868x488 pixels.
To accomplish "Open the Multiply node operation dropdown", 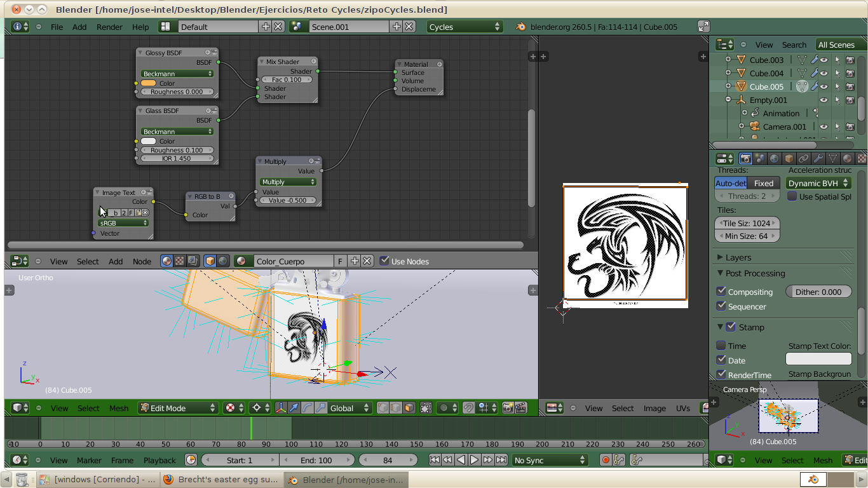I will (288, 182).
